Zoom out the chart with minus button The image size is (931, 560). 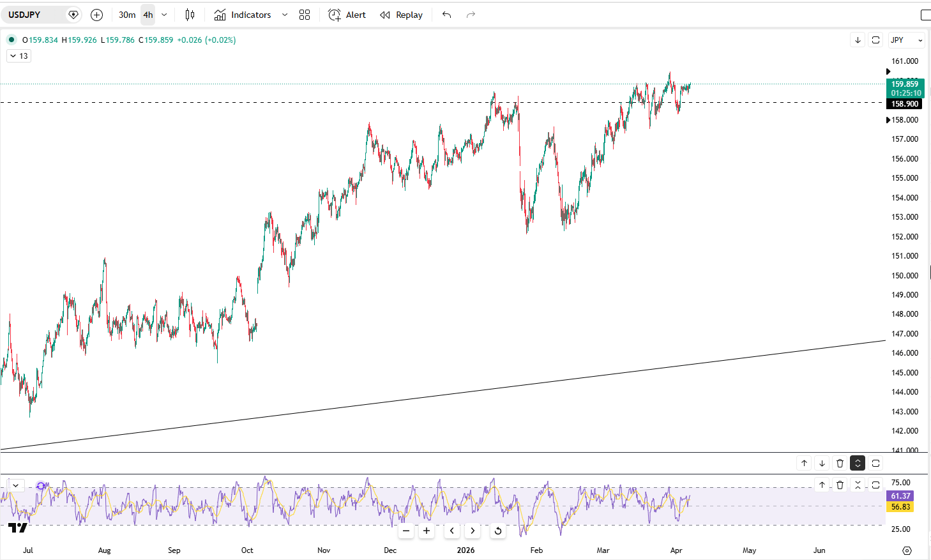click(406, 531)
